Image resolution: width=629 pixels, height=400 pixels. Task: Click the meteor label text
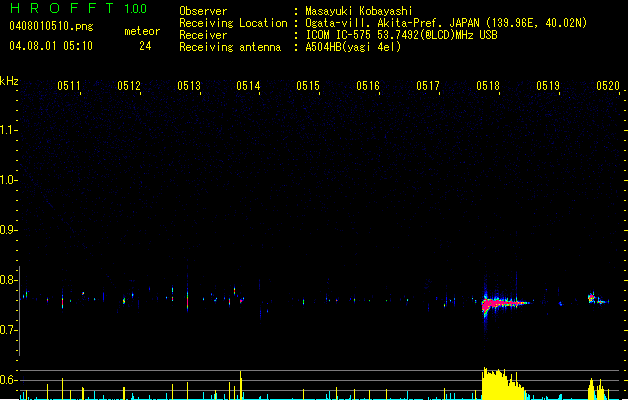point(142,31)
